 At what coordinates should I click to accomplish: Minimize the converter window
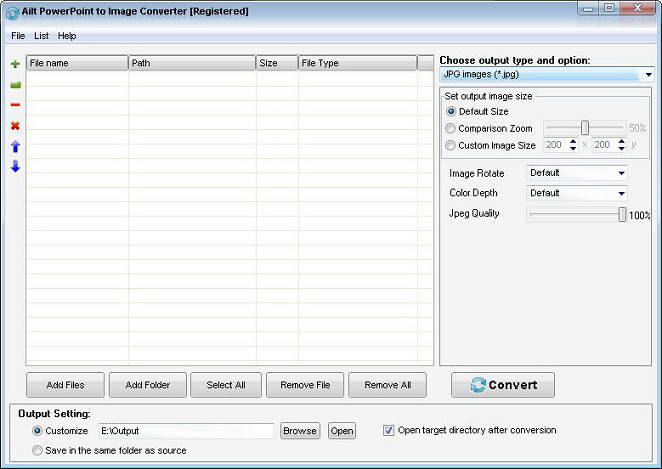tap(589, 8)
